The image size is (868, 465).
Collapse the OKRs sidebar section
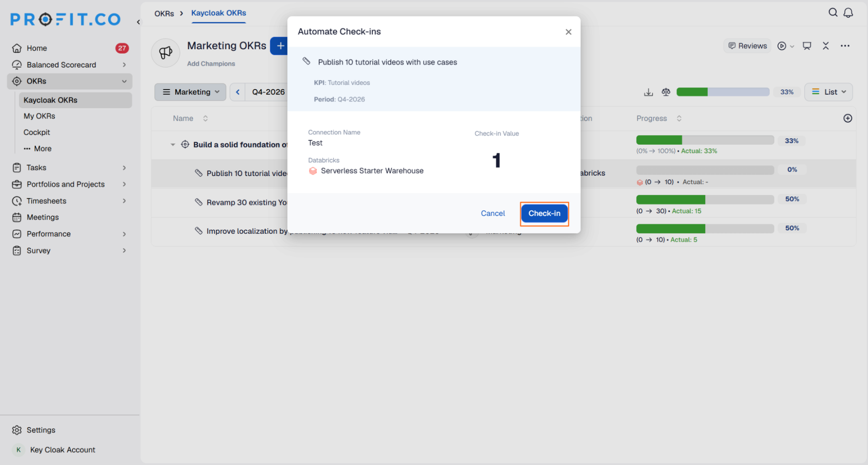pos(124,81)
